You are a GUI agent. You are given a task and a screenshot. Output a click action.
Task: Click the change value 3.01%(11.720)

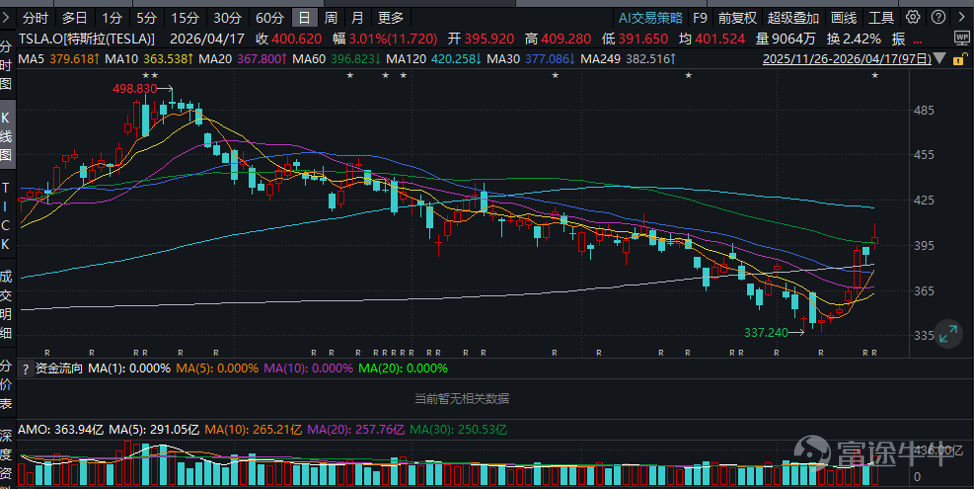[392, 39]
